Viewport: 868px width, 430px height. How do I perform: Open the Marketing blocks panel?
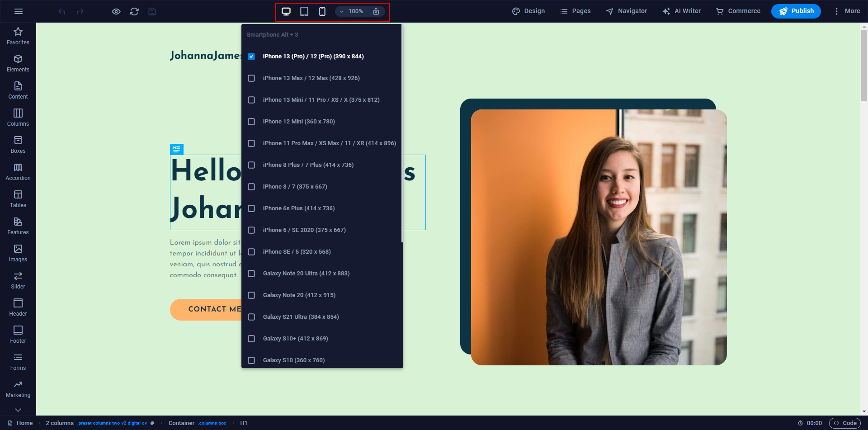[x=18, y=389]
